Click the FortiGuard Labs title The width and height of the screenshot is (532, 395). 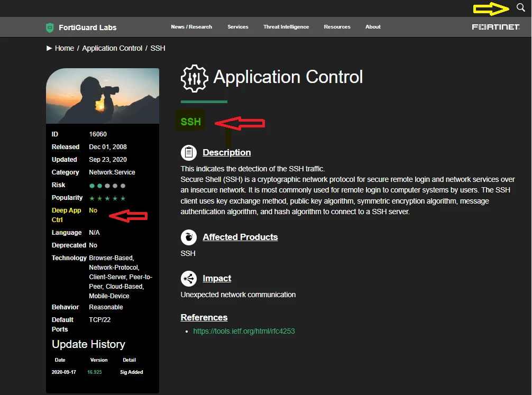point(88,27)
